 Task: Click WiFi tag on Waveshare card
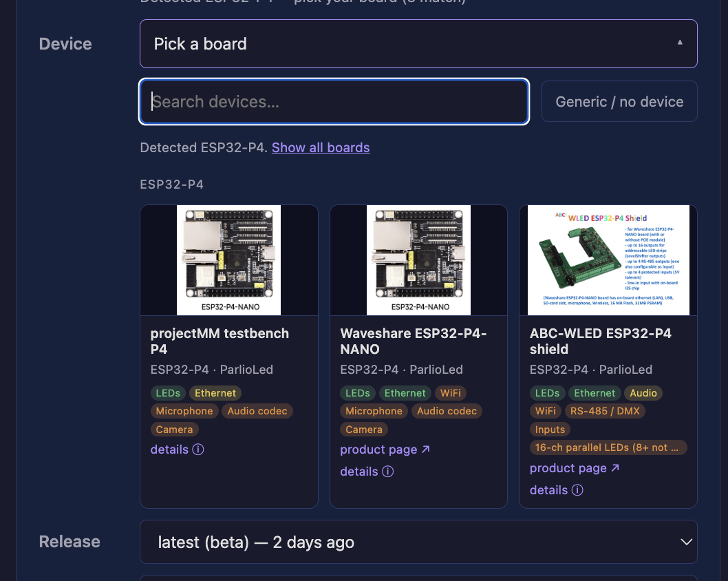tap(451, 393)
